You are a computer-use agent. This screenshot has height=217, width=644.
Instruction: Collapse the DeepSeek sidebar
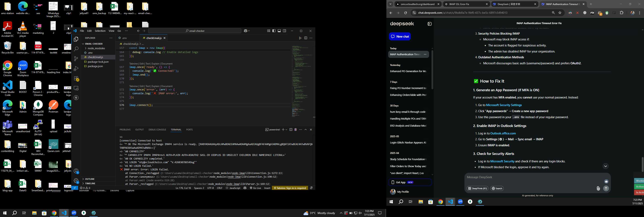[x=429, y=24]
